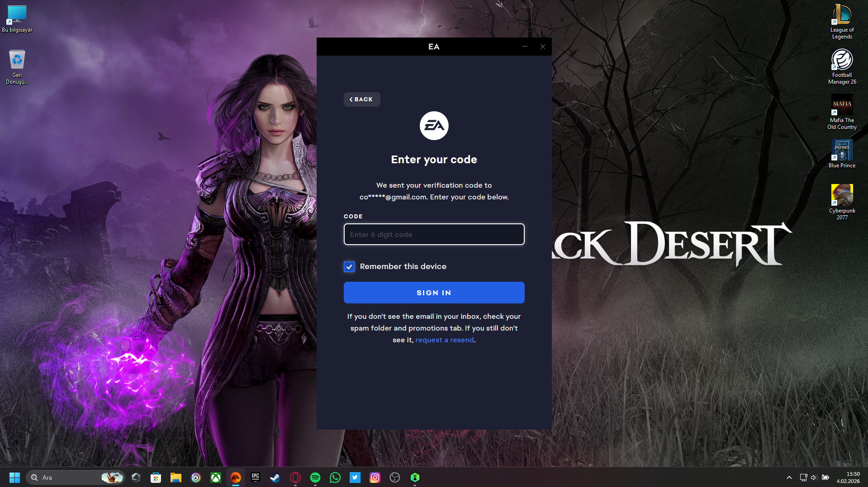Click the CODE field label
The image size is (868, 487).
(x=353, y=217)
